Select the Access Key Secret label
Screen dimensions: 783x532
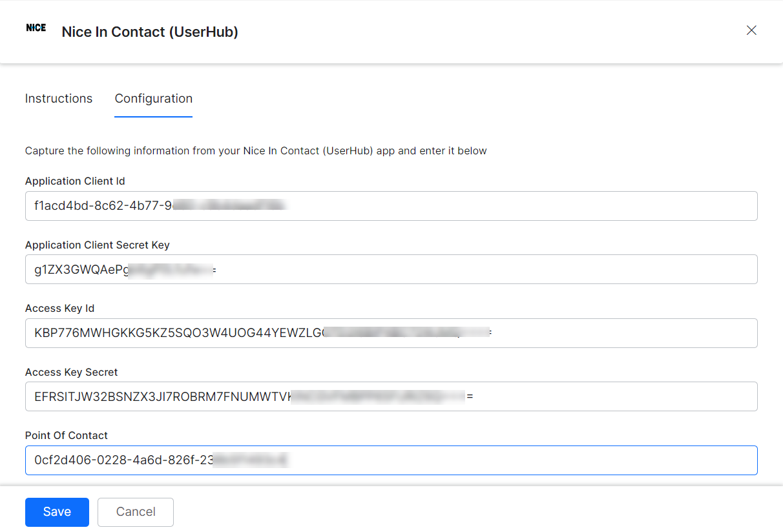[71, 372]
